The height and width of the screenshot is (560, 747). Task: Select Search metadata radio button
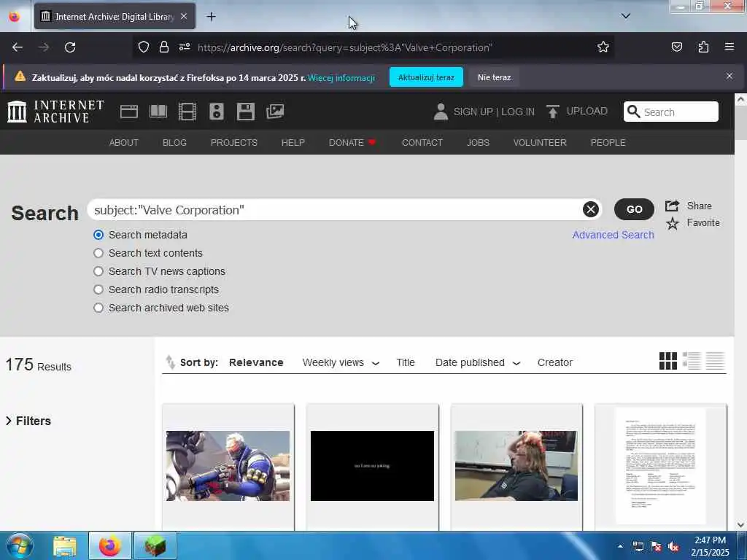pyautogui.click(x=98, y=235)
